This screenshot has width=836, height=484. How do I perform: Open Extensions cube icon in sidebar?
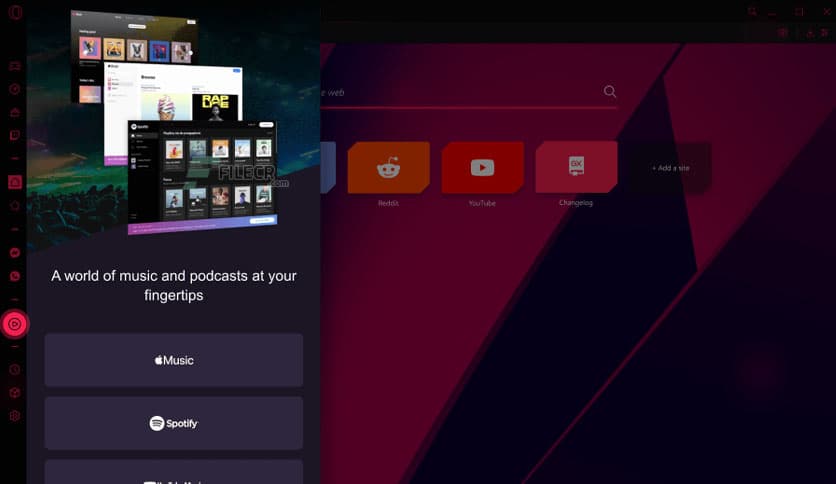15,393
